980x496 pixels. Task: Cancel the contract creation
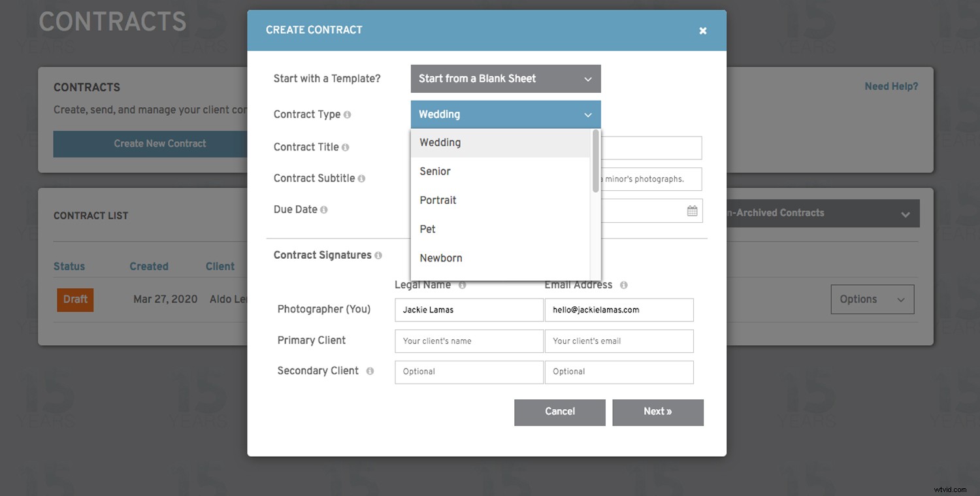coord(559,412)
